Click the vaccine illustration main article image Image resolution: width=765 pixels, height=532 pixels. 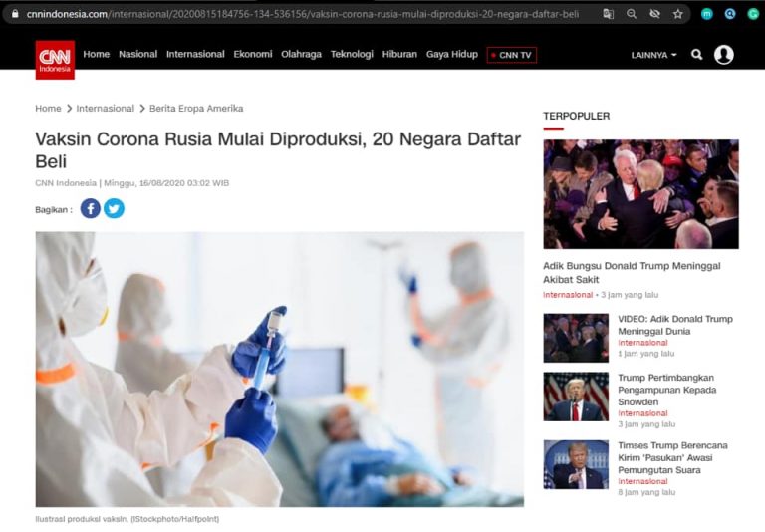(280, 369)
